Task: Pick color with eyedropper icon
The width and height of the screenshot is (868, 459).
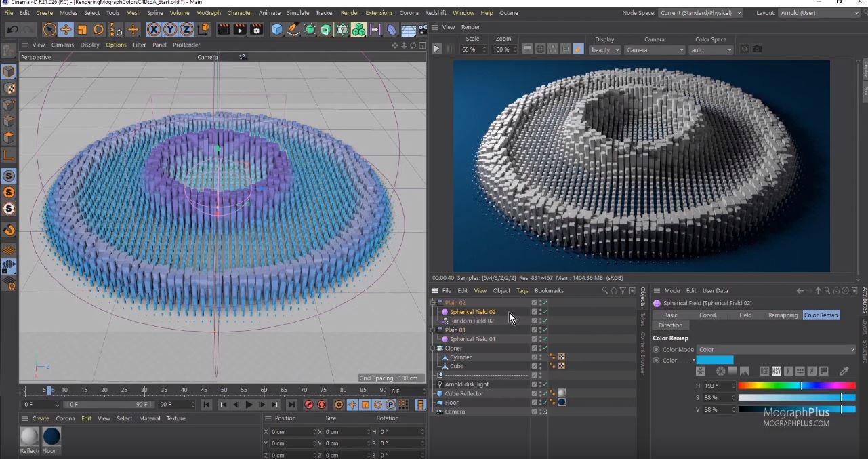Action: (x=844, y=371)
